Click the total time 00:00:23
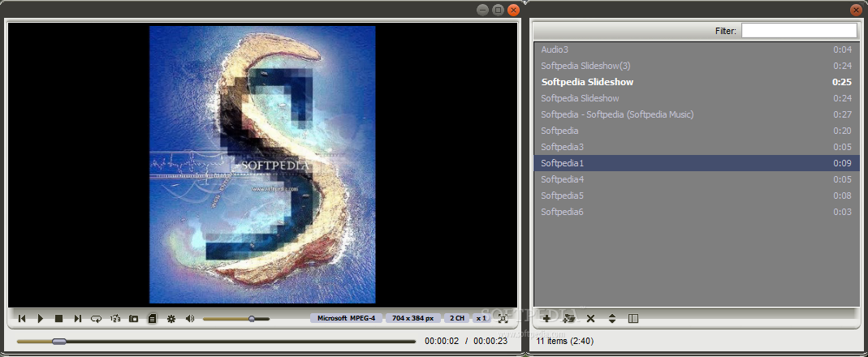The width and height of the screenshot is (868, 357). (x=490, y=341)
